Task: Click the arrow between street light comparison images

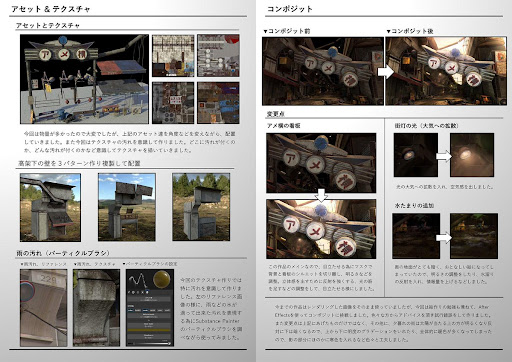Action: 444,156
